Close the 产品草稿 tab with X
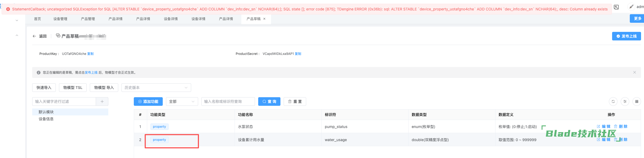The height and width of the screenshot is (158, 644). 264,19
